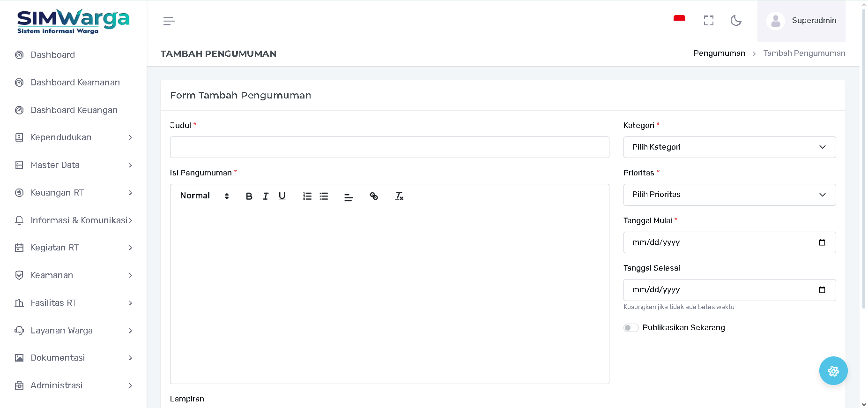Apply italic formatting in editor toolbar

266,196
